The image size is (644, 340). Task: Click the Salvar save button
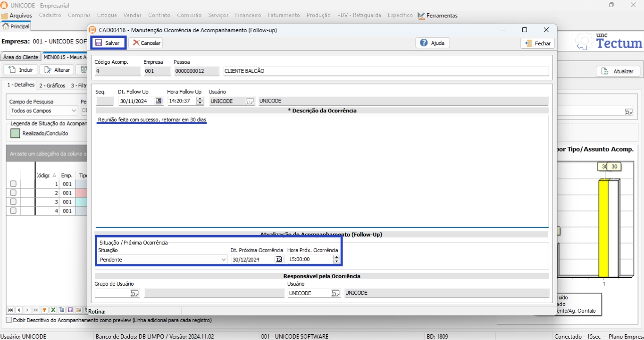[108, 43]
